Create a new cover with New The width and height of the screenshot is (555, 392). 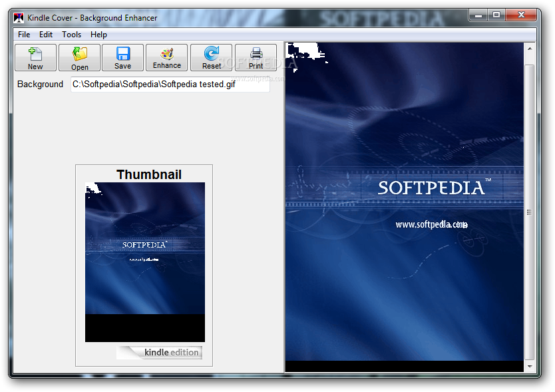tap(35, 57)
